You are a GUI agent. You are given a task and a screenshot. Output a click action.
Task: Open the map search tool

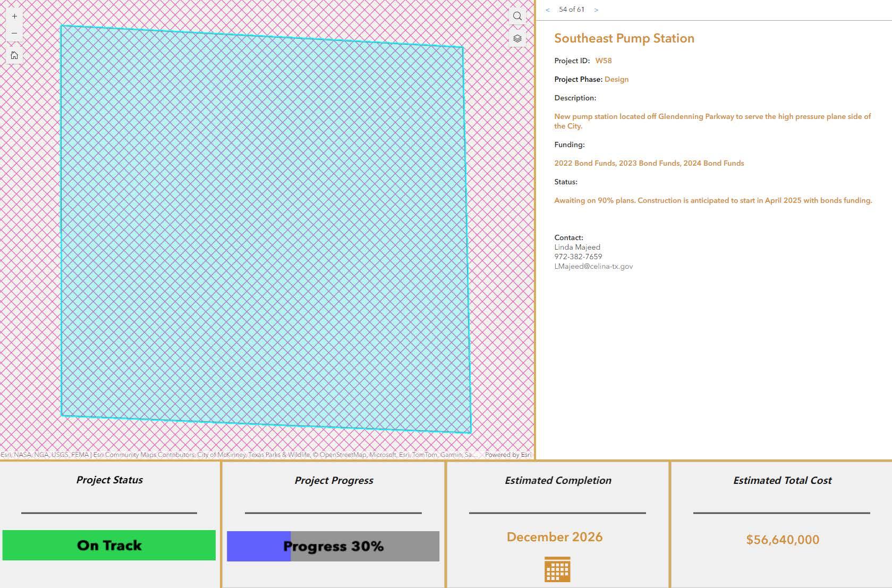click(x=517, y=16)
